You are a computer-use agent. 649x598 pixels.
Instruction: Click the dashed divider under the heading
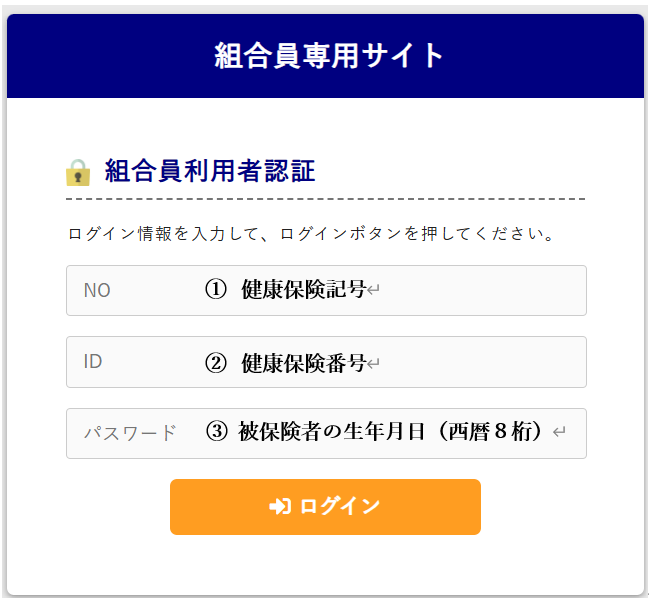point(326,199)
